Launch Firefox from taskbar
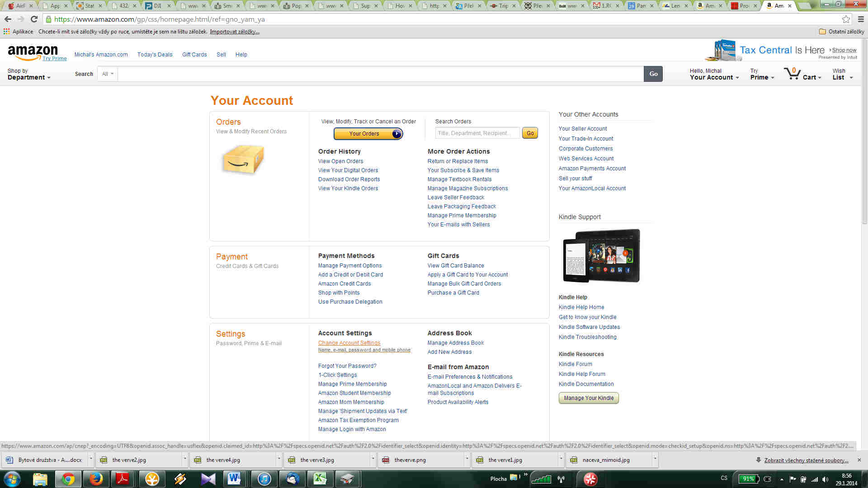Viewport: 868px width, 488px height. point(96,479)
